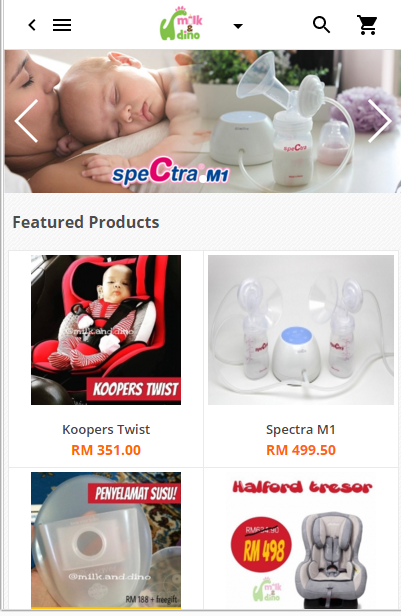Click the RM 498 red price badge
Viewport: 401px width, 616px height.
(261, 544)
